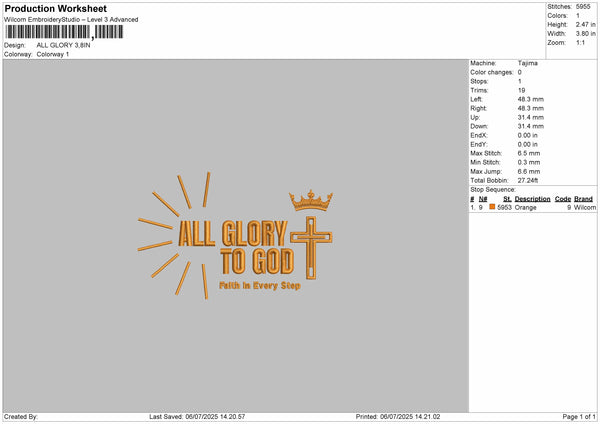Click the Code column header

[x=562, y=199]
